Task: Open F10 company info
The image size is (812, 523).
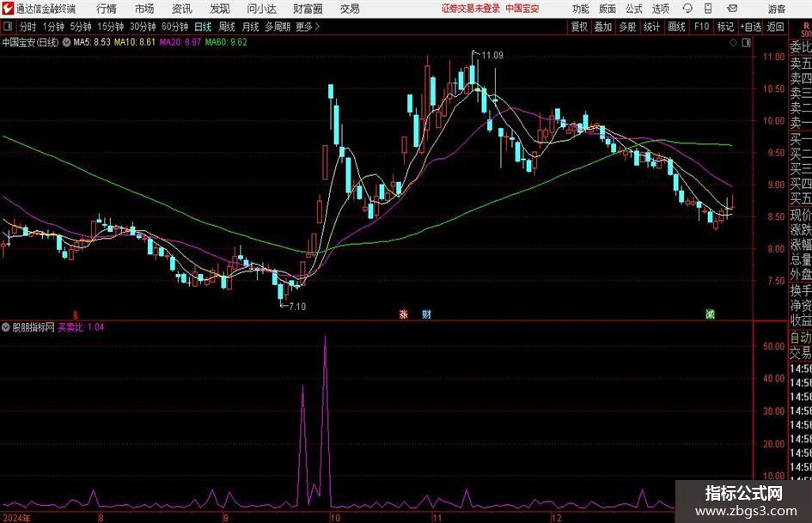Action: coord(702,27)
